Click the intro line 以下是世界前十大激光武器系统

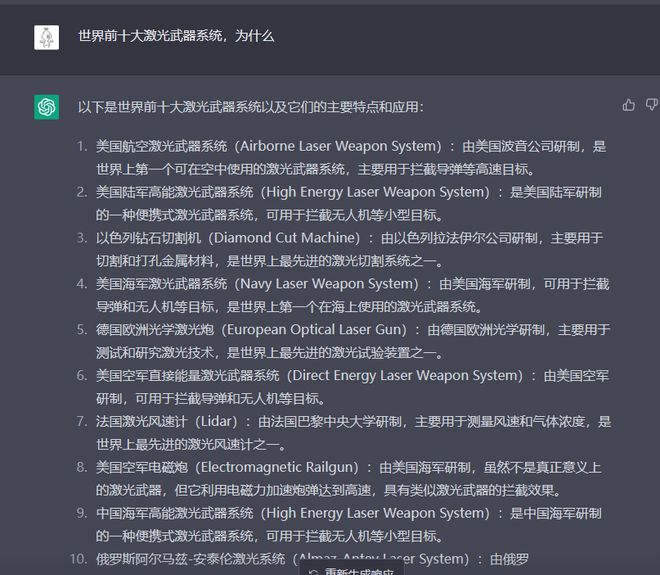[250, 106]
